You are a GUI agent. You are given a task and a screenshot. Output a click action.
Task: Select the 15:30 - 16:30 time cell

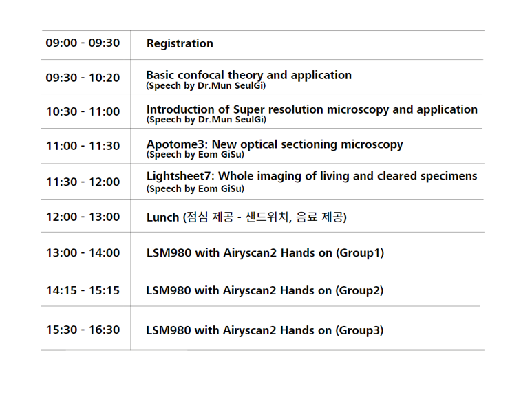pos(83,330)
